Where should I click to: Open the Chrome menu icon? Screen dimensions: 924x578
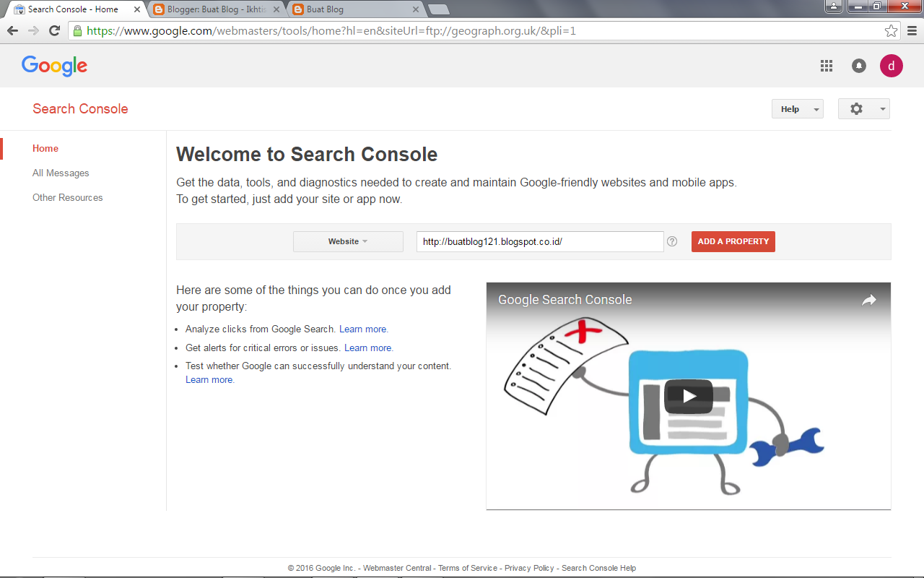tap(912, 31)
